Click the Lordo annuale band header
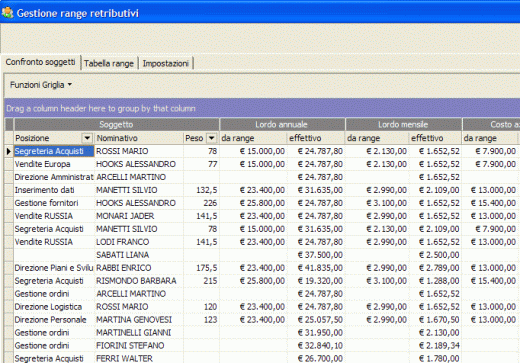Screen dimensions: 520x363 [282, 125]
